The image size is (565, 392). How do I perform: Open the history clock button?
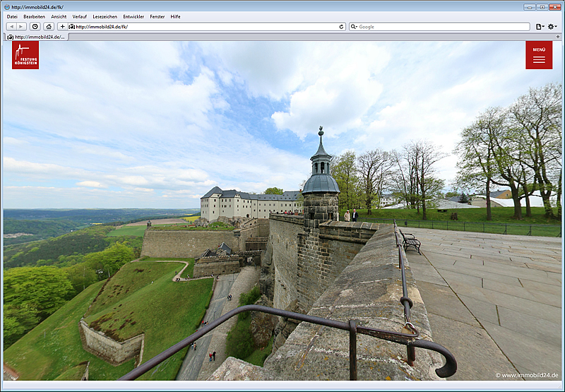pos(35,26)
